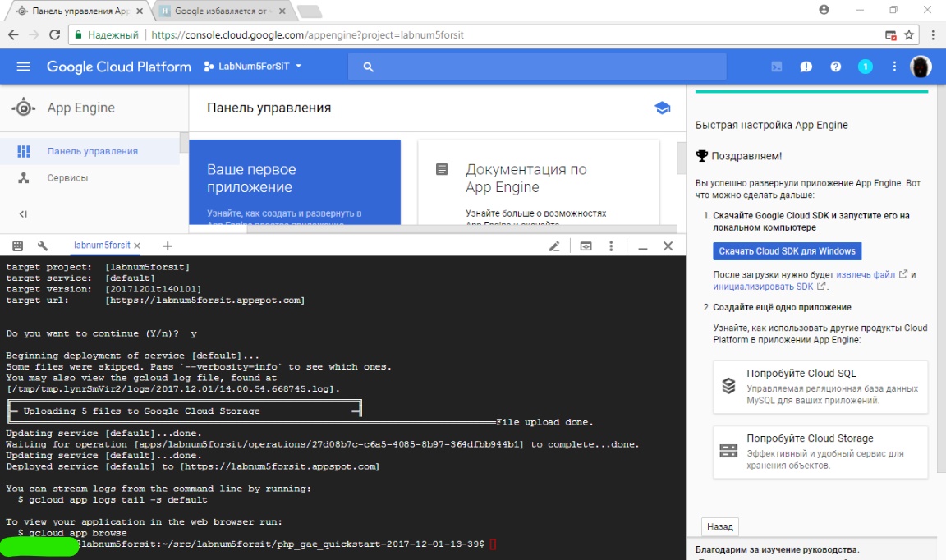Go back in browser history
The width and height of the screenshot is (946, 560).
click(13, 35)
